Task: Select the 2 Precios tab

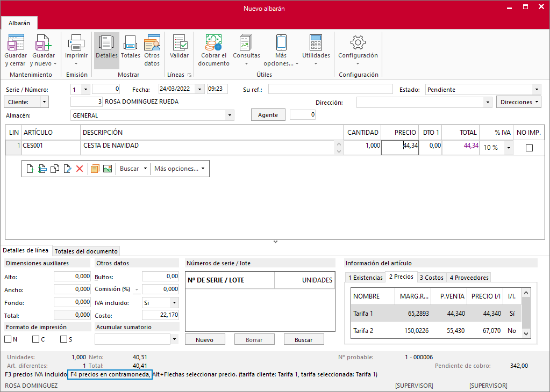Action: coord(401,277)
